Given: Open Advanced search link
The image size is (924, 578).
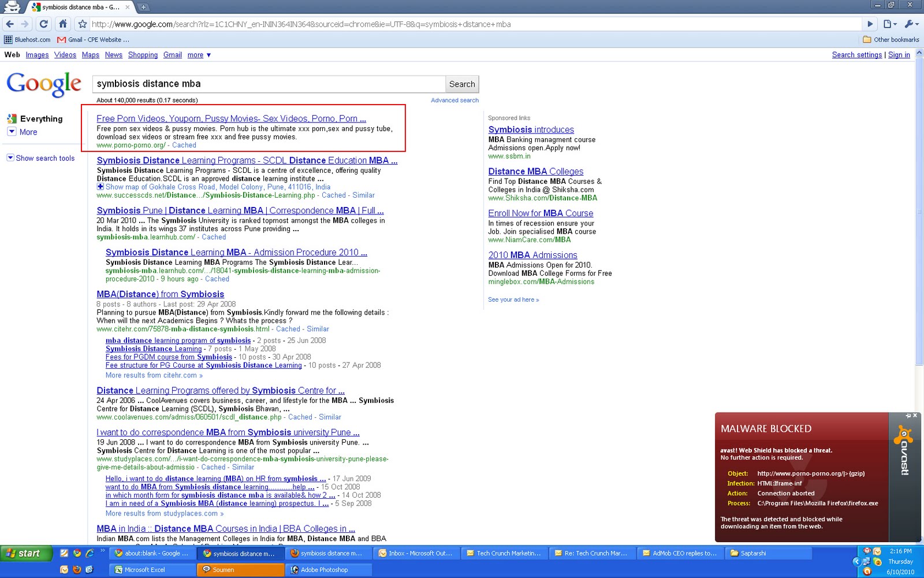Looking at the screenshot, I should (454, 100).
